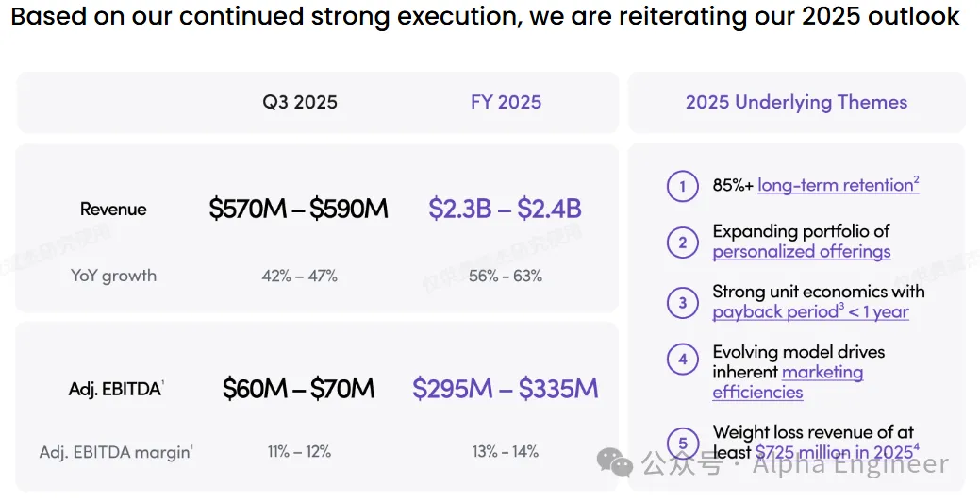This screenshot has width=980, height=503.
Task: Click the numbered circle icon 4
Action: [682, 361]
